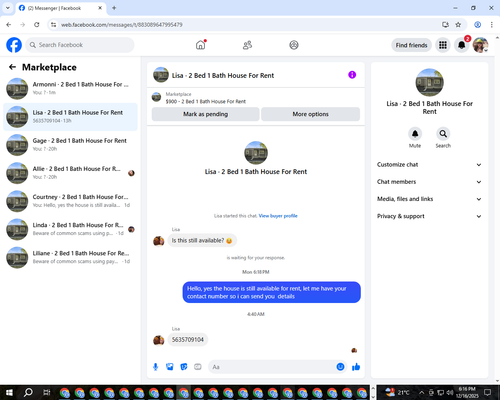Choose a GIF icon
Viewport: 500px width, 400px height.
tap(198, 367)
